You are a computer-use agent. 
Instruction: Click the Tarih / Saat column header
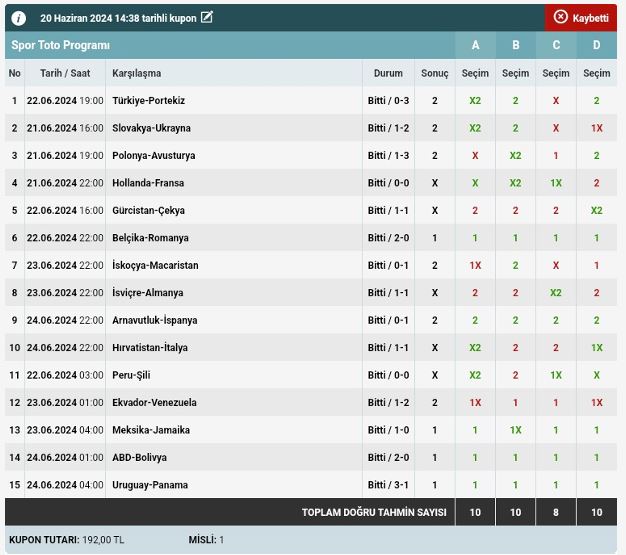click(x=65, y=73)
